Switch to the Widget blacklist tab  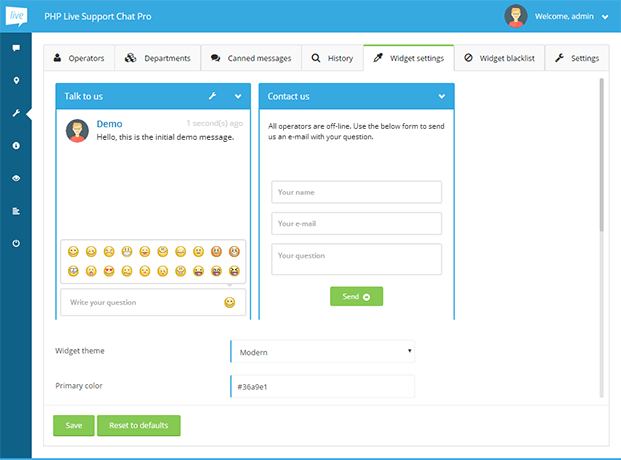[x=499, y=58]
